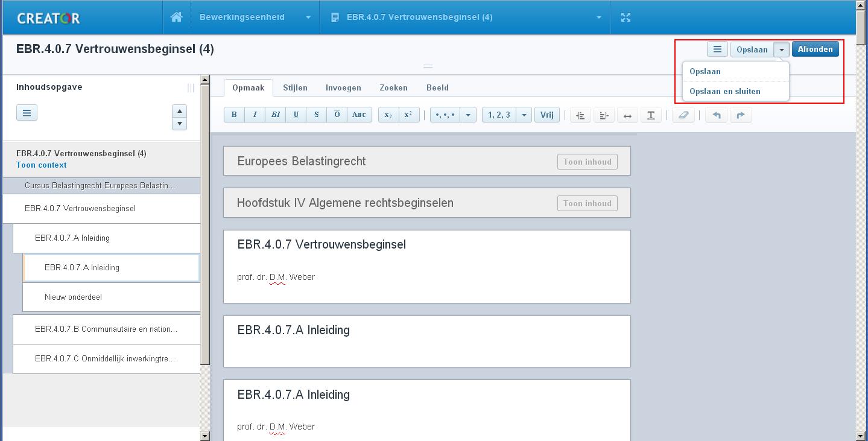Open the Bewerkingseenheid dropdown
Image resolution: width=868 pixels, height=441 pixels.
pyautogui.click(x=256, y=17)
